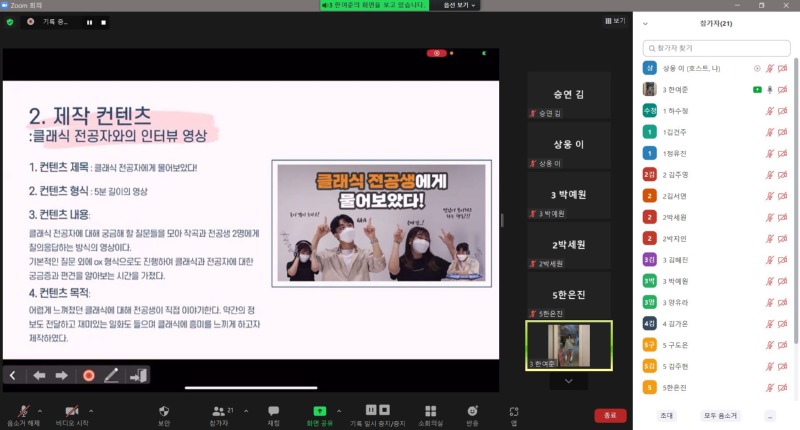Open the 옵션 보기 view options dropdown
The height and width of the screenshot is (430, 800).
click(459, 5)
